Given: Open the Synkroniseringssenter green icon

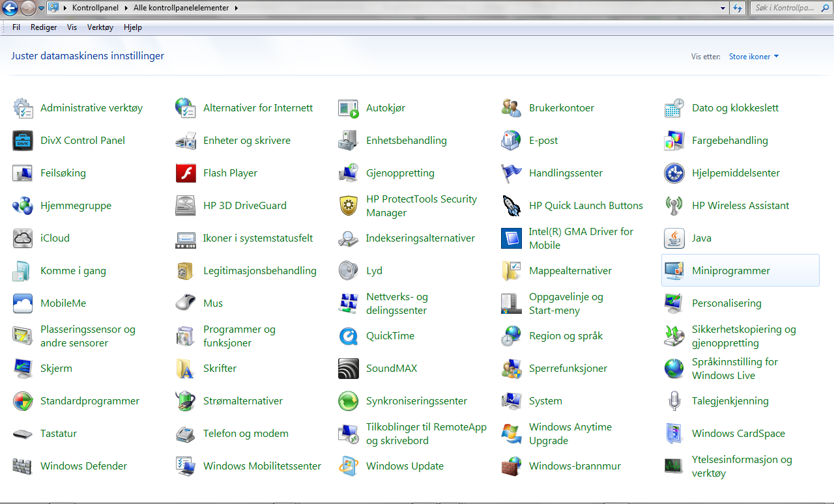Looking at the screenshot, I should tap(349, 401).
